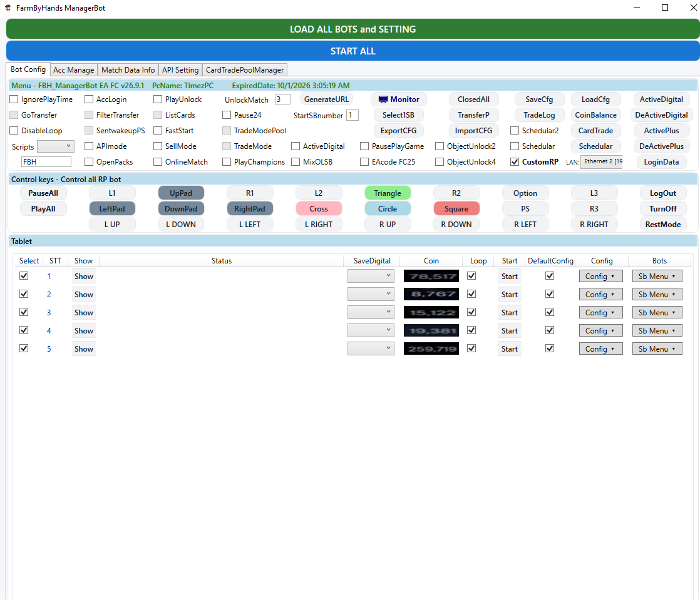Screen dimensions: 700x600
Task: Click the Start button for row 3
Action: pyautogui.click(x=510, y=313)
